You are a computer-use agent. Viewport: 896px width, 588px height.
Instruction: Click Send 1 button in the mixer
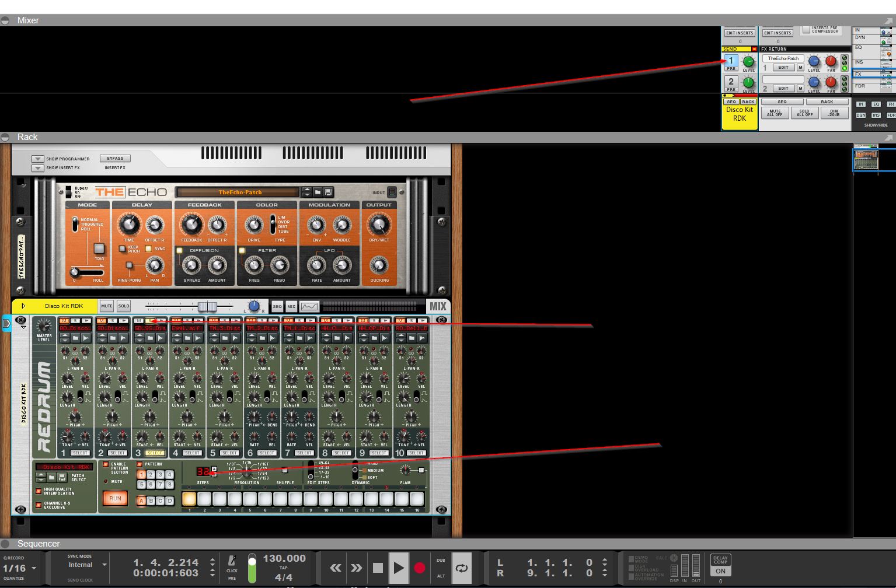(x=731, y=61)
